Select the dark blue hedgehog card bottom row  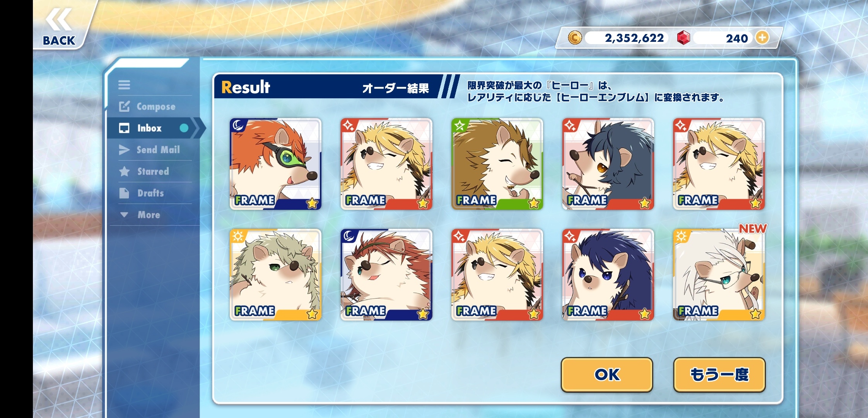point(608,275)
